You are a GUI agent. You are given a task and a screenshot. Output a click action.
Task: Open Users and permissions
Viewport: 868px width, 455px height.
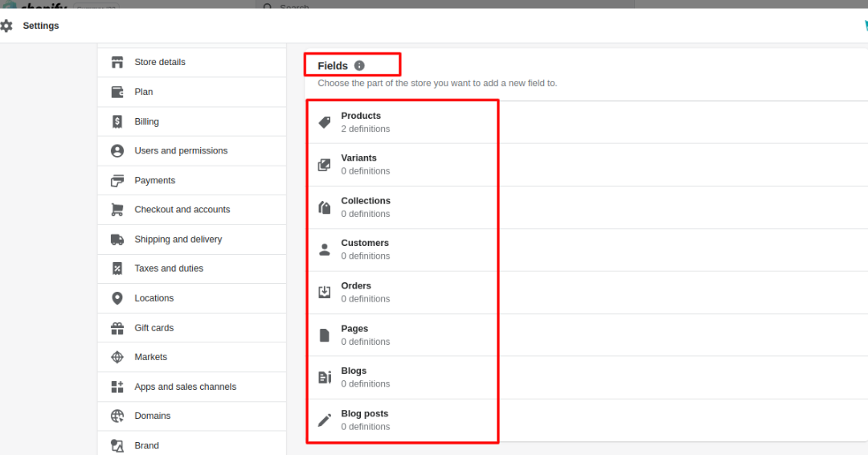point(192,150)
